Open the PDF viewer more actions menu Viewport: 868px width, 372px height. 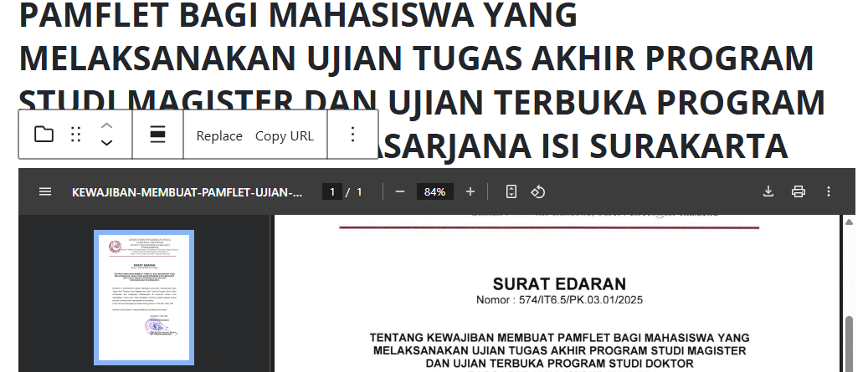[829, 191]
